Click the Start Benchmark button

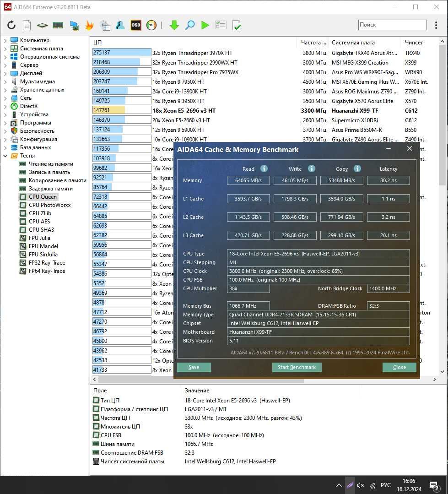297,367
